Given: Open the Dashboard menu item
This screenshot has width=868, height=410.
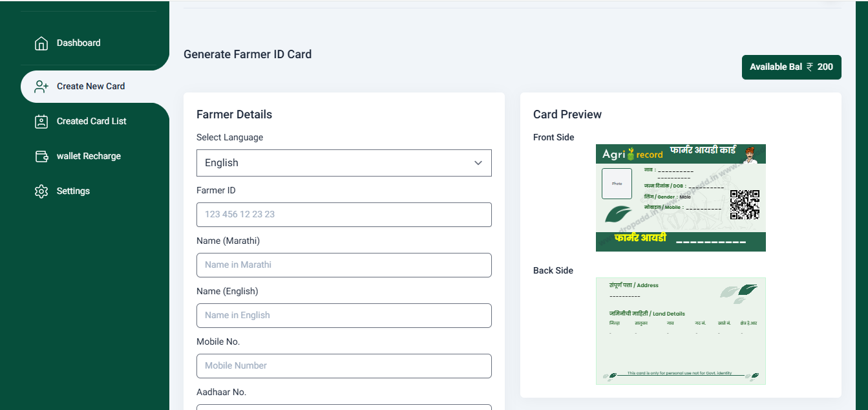Looking at the screenshot, I should [x=79, y=43].
